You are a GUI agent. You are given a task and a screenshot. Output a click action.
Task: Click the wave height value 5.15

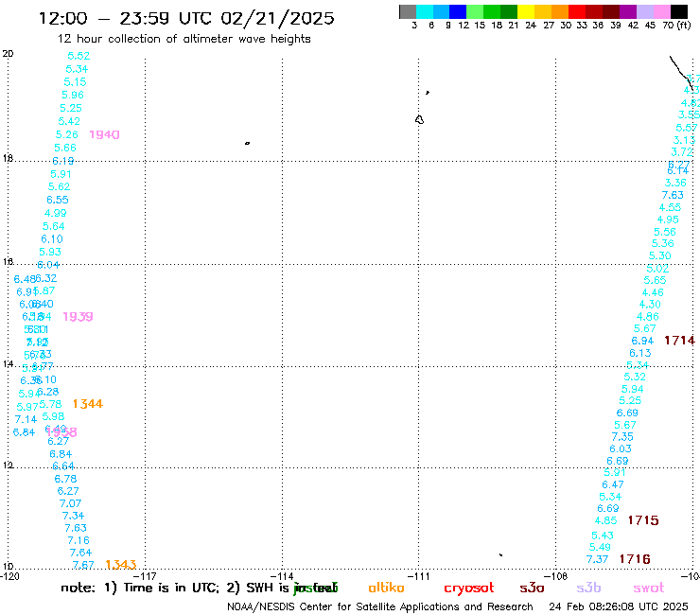[75, 82]
